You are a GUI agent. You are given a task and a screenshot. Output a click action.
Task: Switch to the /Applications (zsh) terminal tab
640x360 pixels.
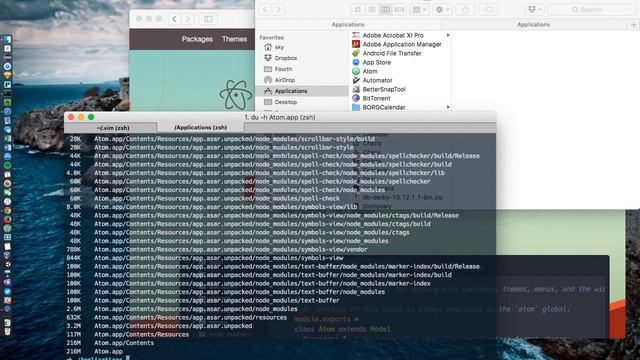tap(200, 127)
